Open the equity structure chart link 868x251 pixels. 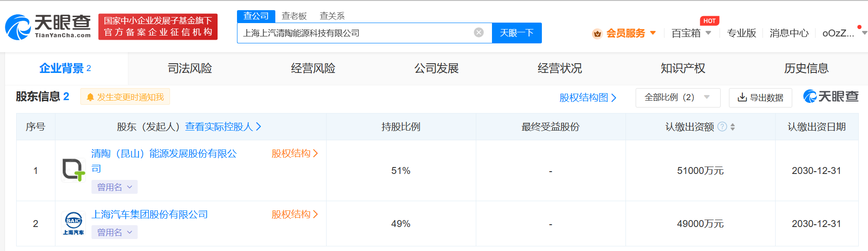[588, 97]
